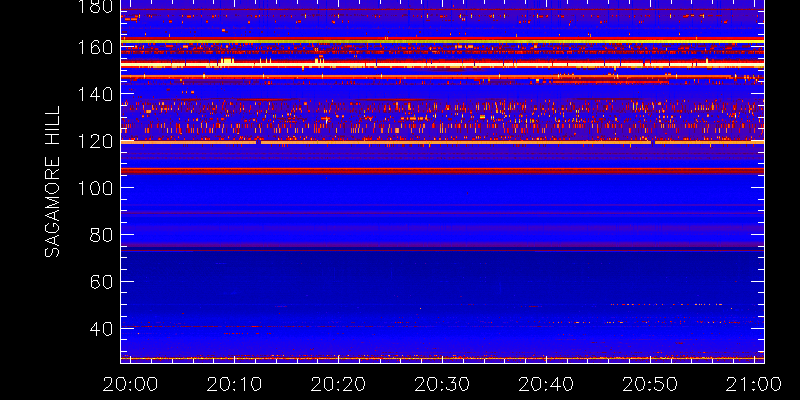800x400 pixels.
Task: Click the 120 y-axis tick label
Action: pyautogui.click(x=93, y=141)
